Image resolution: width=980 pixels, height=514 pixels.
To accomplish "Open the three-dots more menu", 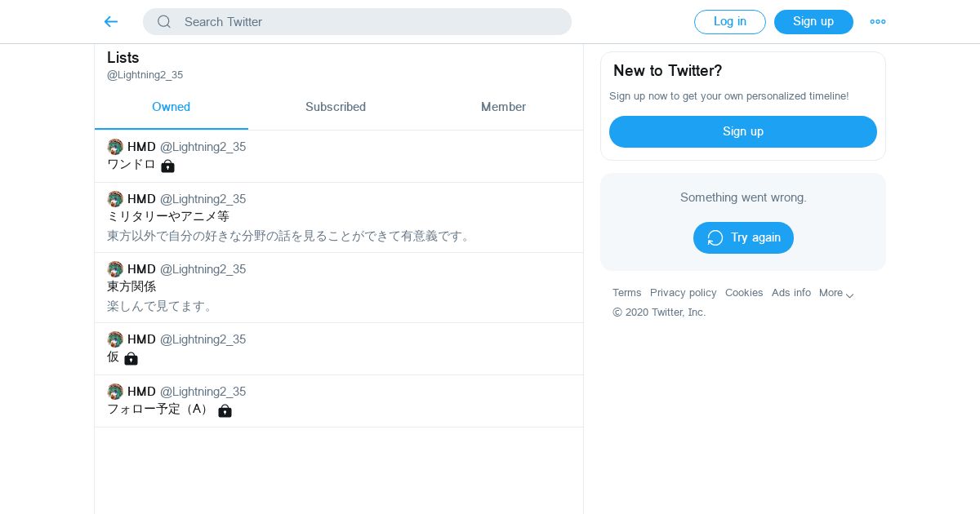I will (878, 22).
